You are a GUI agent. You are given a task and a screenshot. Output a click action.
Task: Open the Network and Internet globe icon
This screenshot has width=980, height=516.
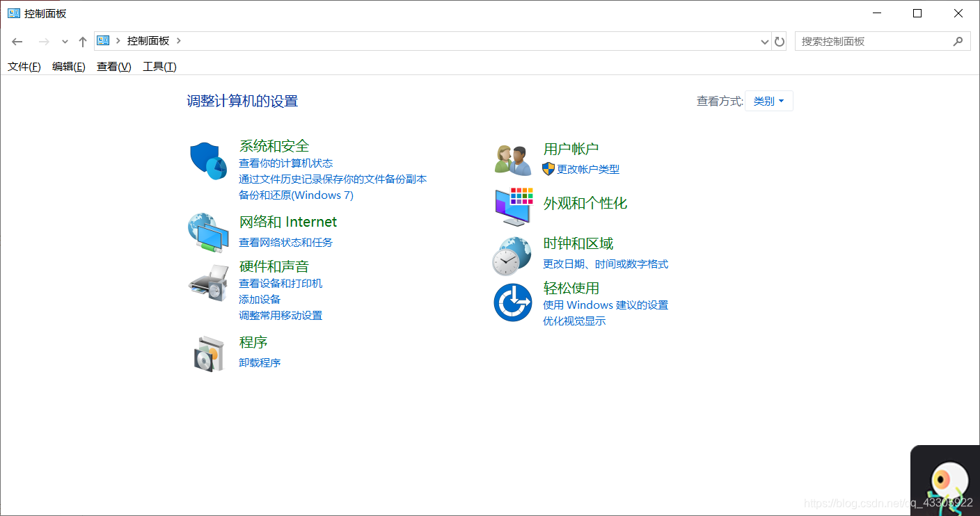(208, 233)
